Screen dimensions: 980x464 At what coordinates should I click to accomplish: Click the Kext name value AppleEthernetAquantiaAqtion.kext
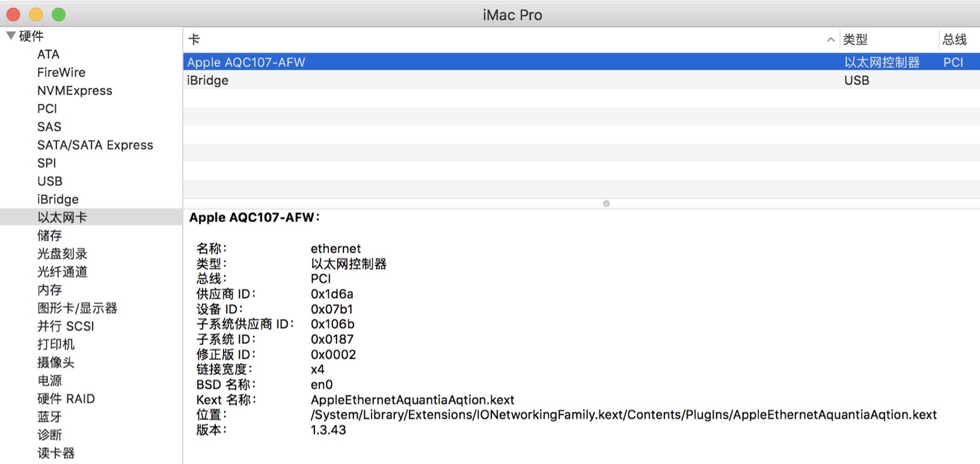[x=412, y=400]
